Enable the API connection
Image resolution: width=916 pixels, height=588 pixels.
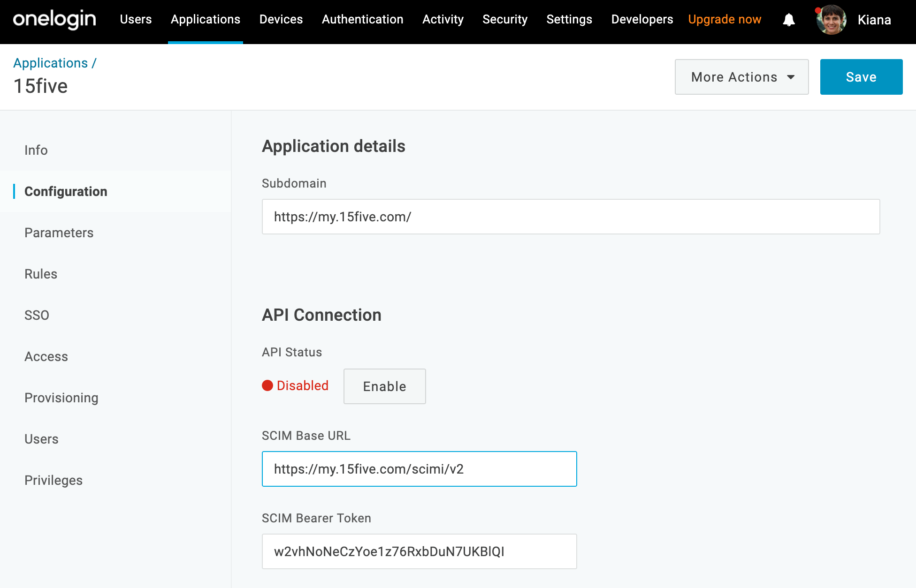tap(384, 386)
